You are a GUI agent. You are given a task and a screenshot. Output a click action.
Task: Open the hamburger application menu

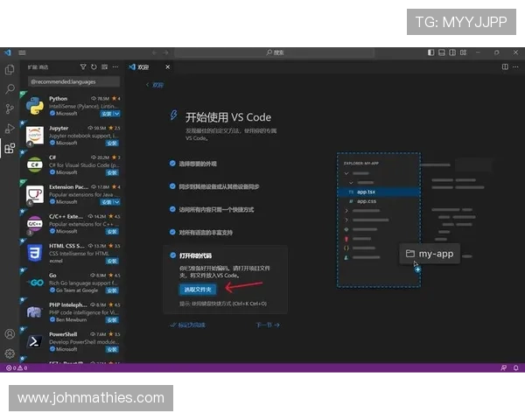point(22,52)
